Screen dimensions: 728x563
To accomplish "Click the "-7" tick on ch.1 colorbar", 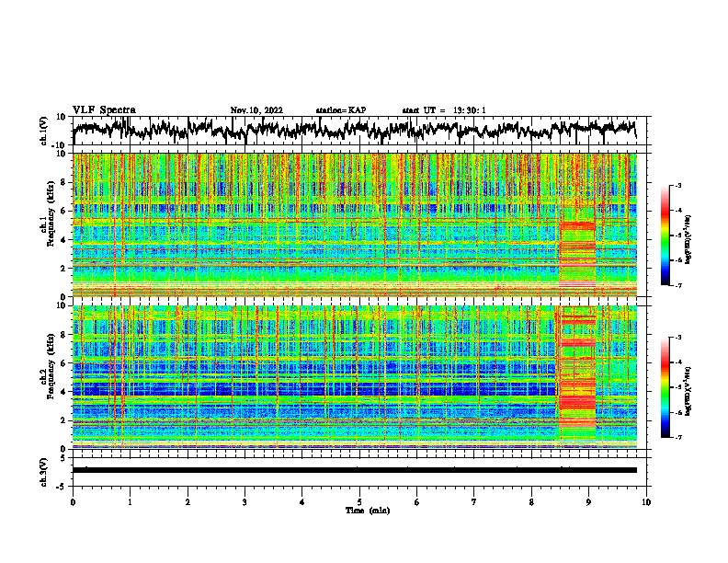I will pos(678,285).
